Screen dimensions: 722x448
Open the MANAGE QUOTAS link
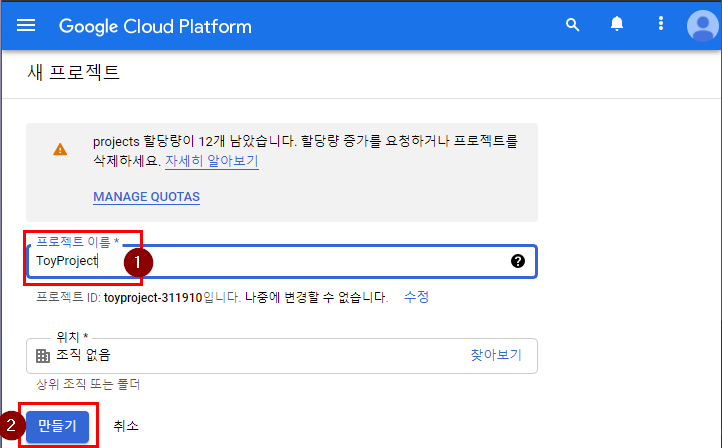[x=146, y=197]
